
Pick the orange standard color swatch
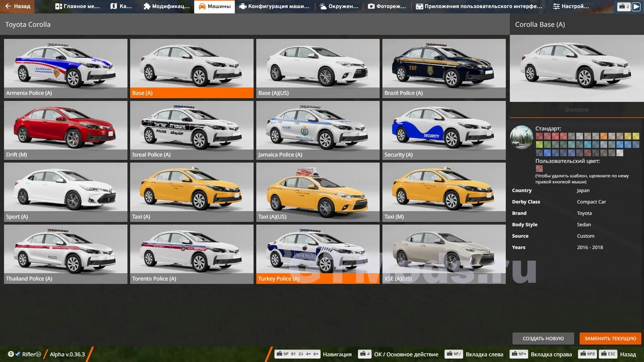(x=604, y=136)
